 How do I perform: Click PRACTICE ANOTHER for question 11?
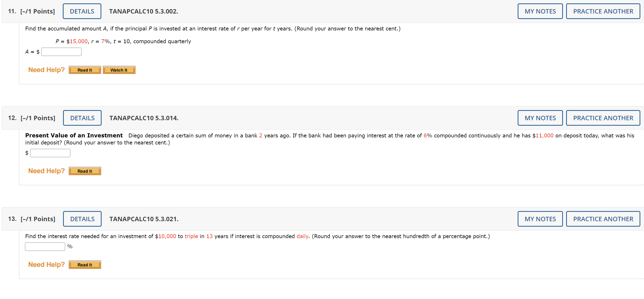[x=603, y=11]
